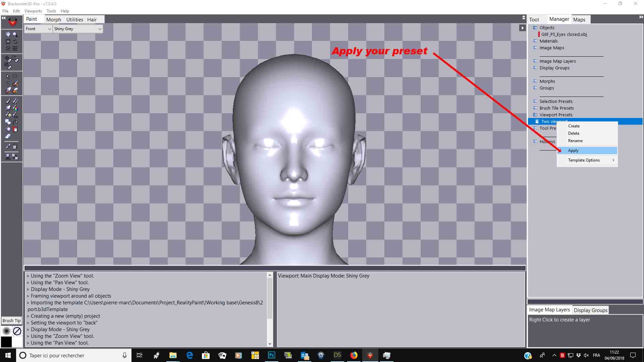Expand the Materials folder
Viewport: 644px width, 362px height.
coord(535,41)
